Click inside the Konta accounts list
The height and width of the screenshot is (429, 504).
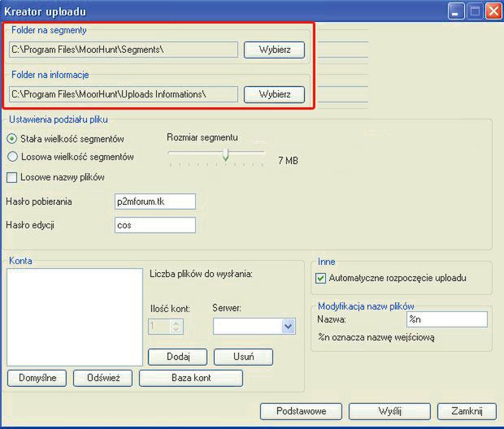pos(75,317)
